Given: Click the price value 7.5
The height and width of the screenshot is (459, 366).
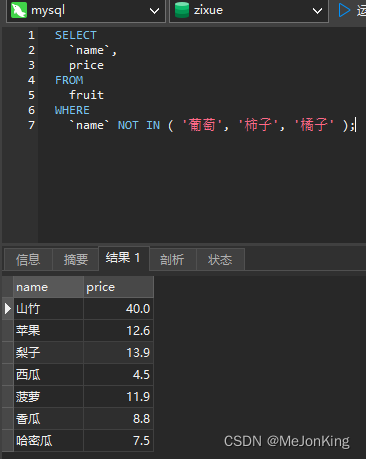Looking at the screenshot, I should (141, 441).
